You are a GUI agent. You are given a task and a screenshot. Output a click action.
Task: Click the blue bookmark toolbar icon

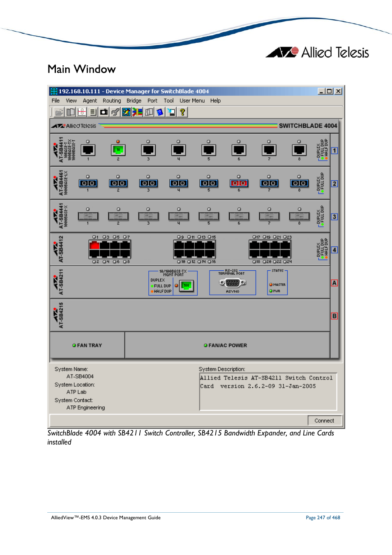click(x=160, y=112)
